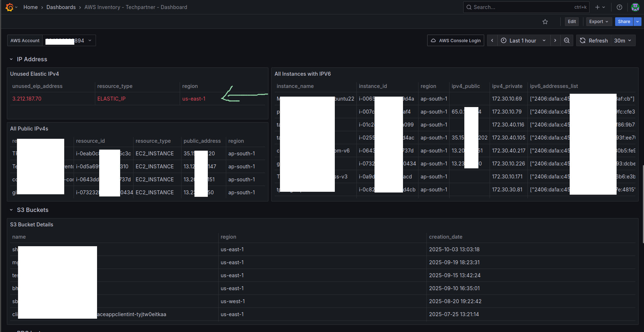Sort S3 buckets by name column
Viewport: 644px width, 332px height.
[x=19, y=237]
